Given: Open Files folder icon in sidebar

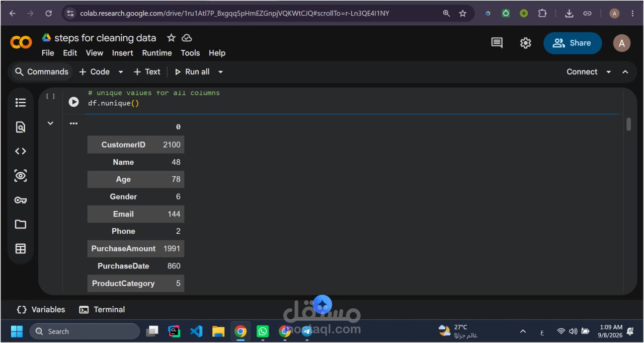Looking at the screenshot, I should pos(20,224).
